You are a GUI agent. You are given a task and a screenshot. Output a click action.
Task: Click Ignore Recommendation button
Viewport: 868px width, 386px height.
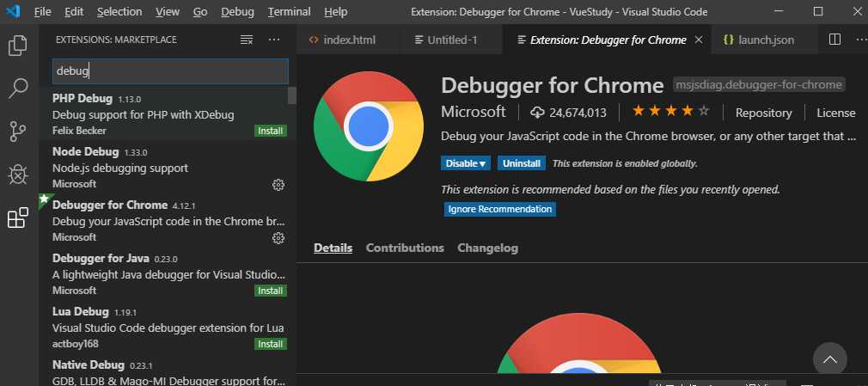(x=500, y=209)
